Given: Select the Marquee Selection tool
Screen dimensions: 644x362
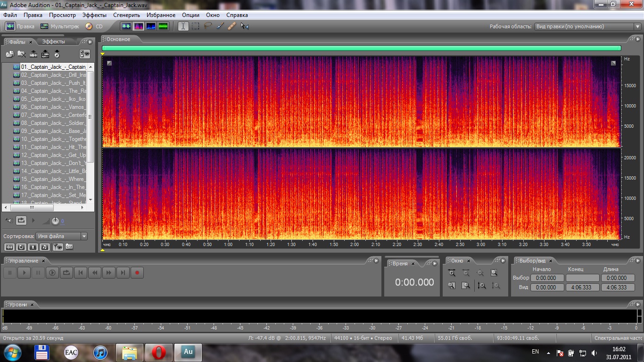Looking at the screenshot, I should click(196, 26).
